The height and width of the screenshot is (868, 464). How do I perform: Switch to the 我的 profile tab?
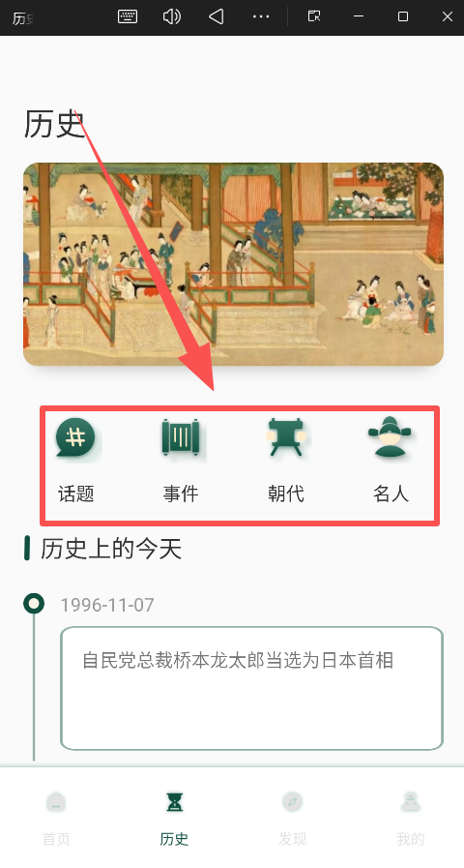coord(411,817)
